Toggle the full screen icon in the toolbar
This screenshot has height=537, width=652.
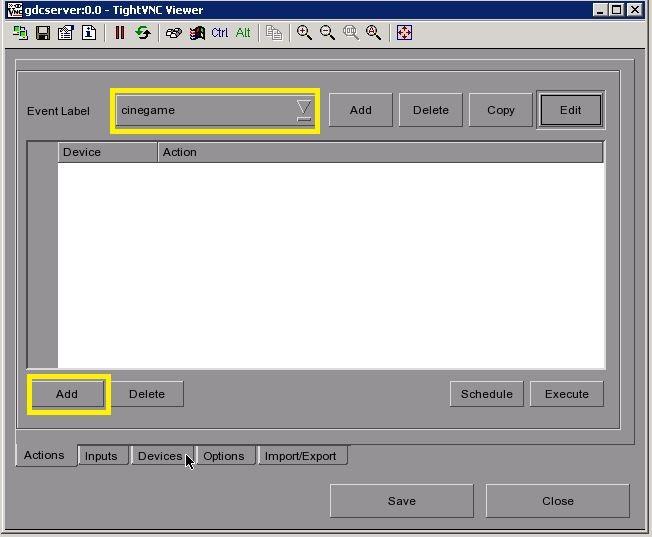point(405,33)
